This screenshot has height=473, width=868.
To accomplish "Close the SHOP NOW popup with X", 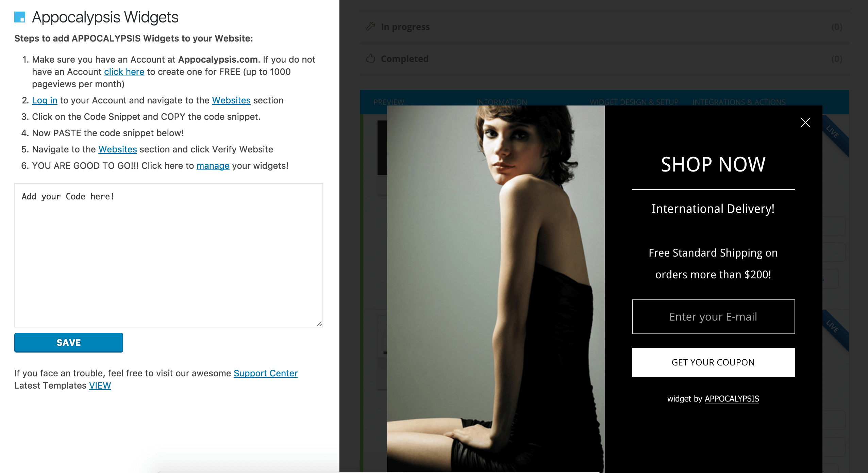I will 805,123.
